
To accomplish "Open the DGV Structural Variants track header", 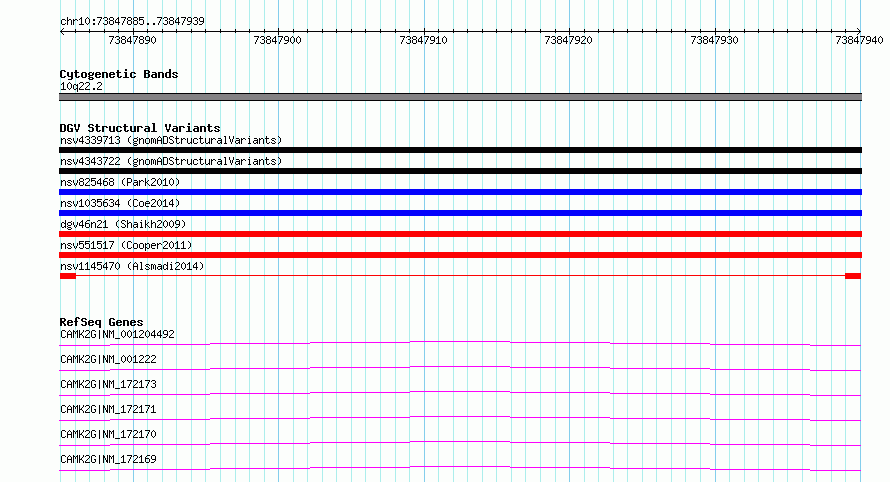I will (x=140, y=128).
